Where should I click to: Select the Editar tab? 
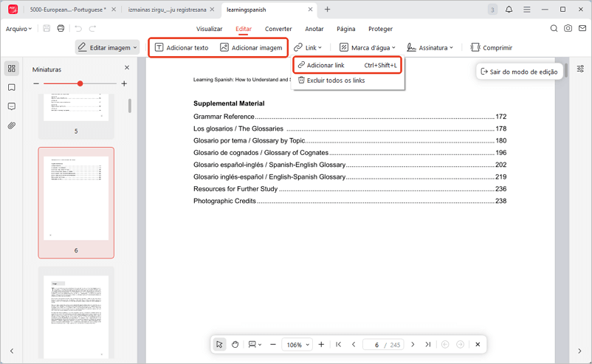[x=244, y=29]
